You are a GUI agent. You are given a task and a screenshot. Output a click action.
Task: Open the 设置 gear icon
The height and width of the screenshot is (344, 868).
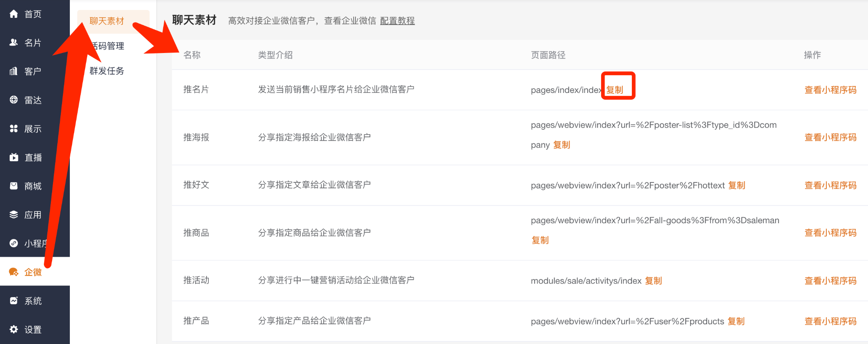[14, 329]
